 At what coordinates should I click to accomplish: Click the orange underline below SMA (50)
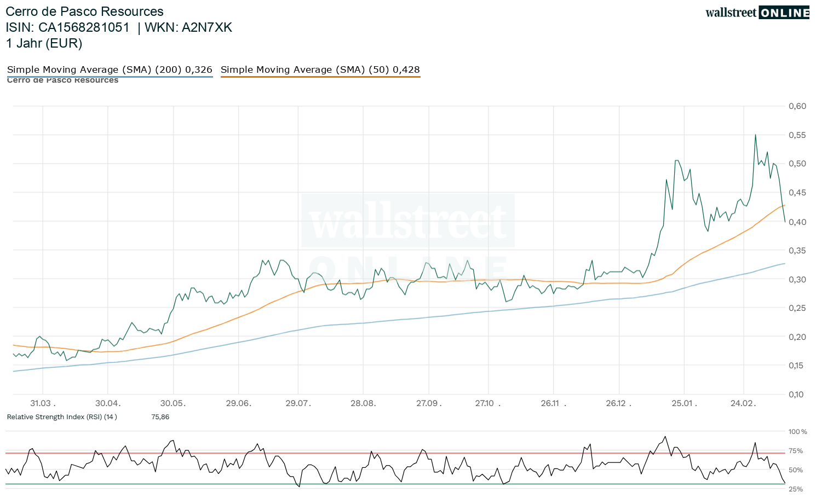[320, 77]
